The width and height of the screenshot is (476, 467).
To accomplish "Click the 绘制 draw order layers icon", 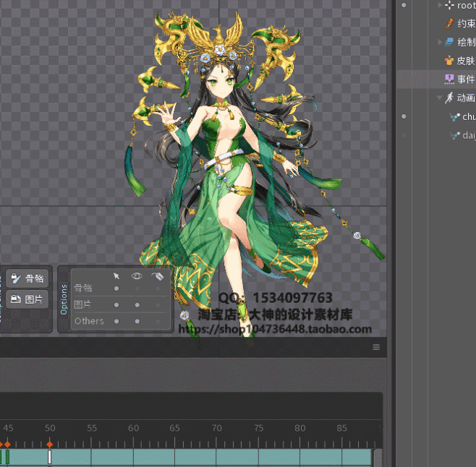I will click(x=449, y=42).
